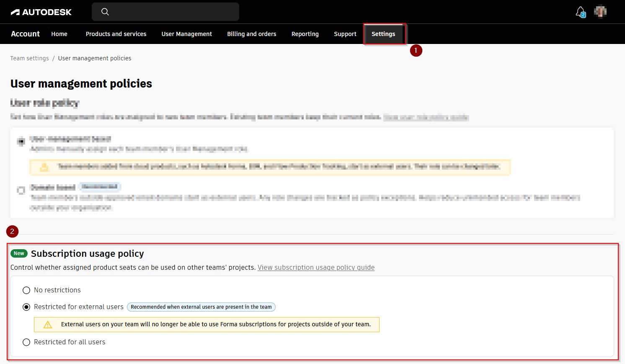Focus the search input field
The height and width of the screenshot is (364, 625).
[165, 12]
